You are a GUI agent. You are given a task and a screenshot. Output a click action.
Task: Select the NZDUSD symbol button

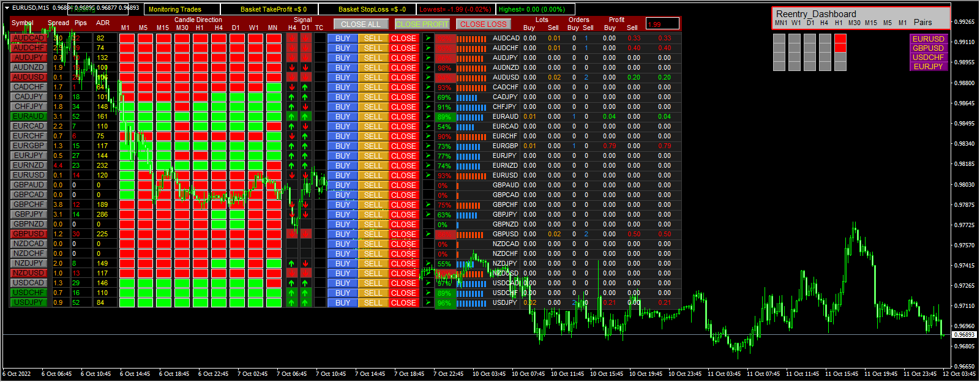tap(29, 273)
